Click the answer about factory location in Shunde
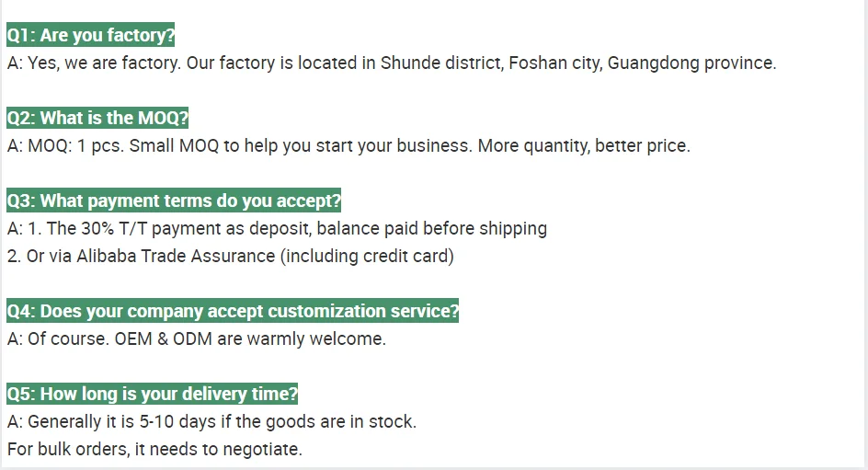 (x=392, y=63)
